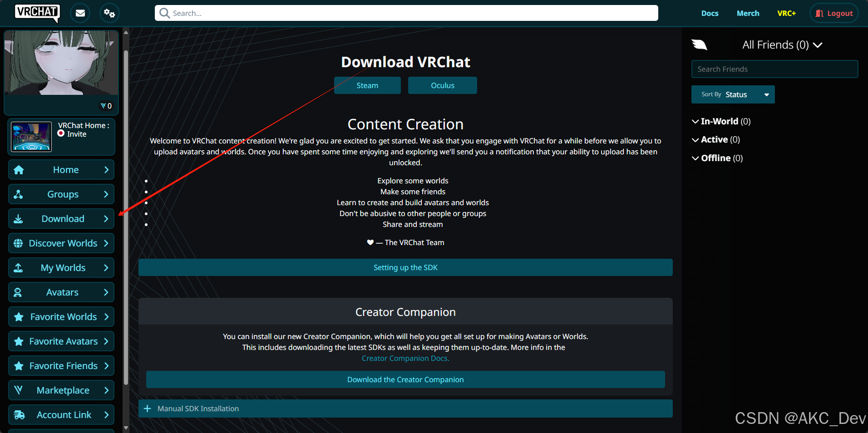Screen dimensions: 868x433
Task: Click the user avatar profile picture
Action: click(61, 63)
